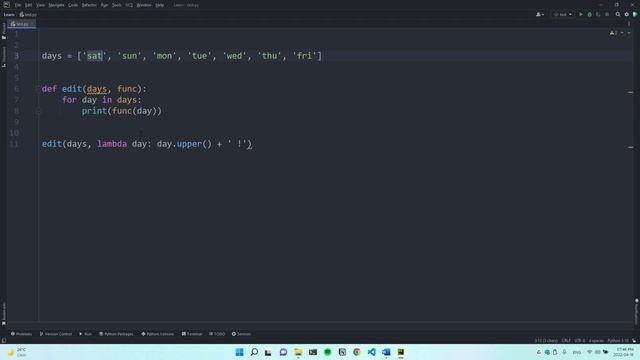640x360 pixels.
Task: Click the JetBrains toolbox icon at top right
Action: [635, 14]
